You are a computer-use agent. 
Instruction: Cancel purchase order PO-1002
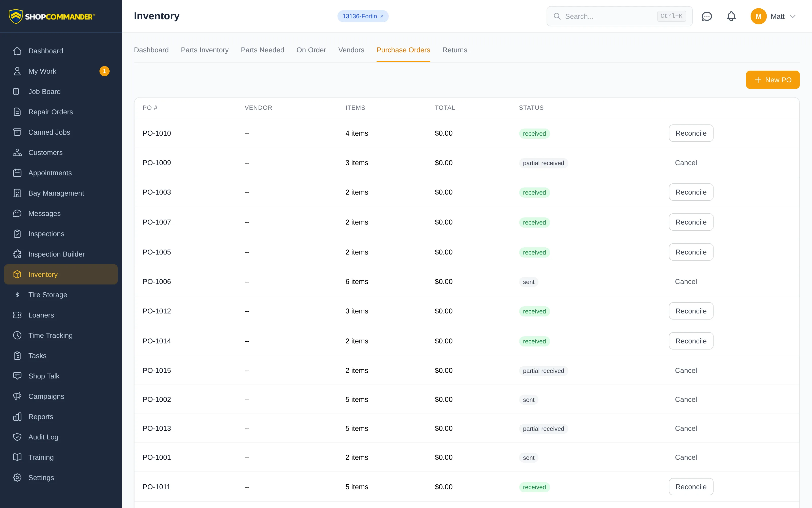tap(686, 400)
